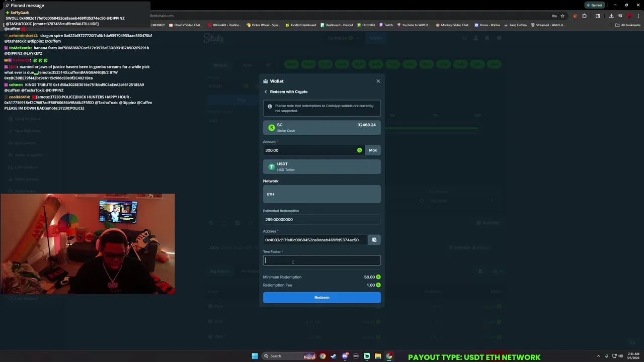This screenshot has height=362, width=644.
Task: Click the info icon in the CashApp notice
Action: (270, 106)
